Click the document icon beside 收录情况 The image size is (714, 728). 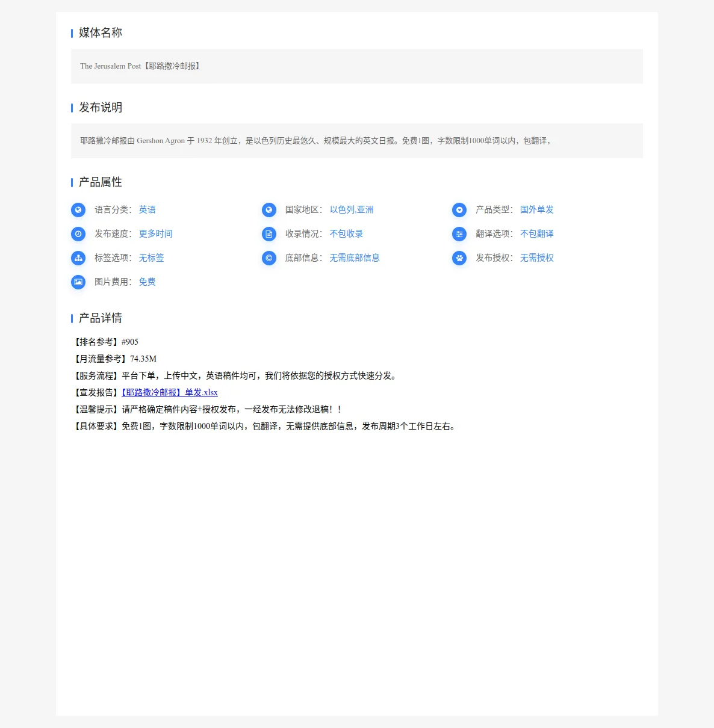[x=269, y=234]
